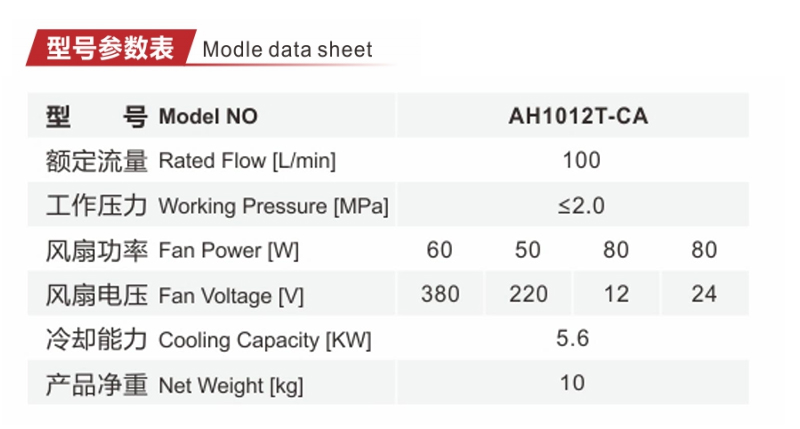Select the Cooling Capacity [KW] label
This screenshot has width=800, height=429.
coord(265,340)
